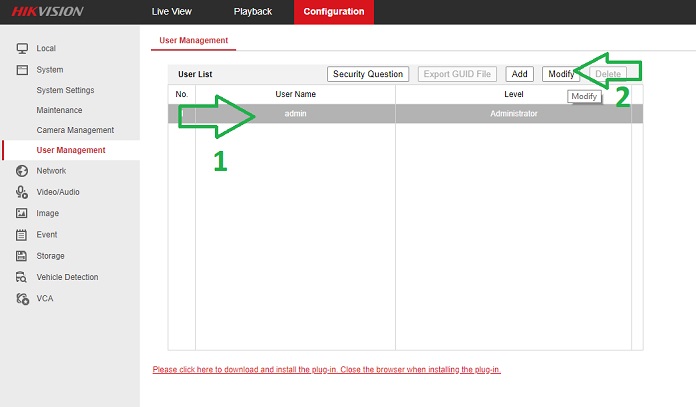Click the plug-in download link
The height and width of the screenshot is (407, 696).
point(327,370)
